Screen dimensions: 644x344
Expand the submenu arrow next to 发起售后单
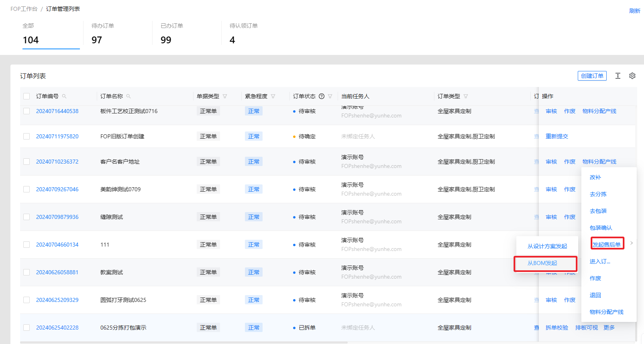pyautogui.click(x=632, y=243)
